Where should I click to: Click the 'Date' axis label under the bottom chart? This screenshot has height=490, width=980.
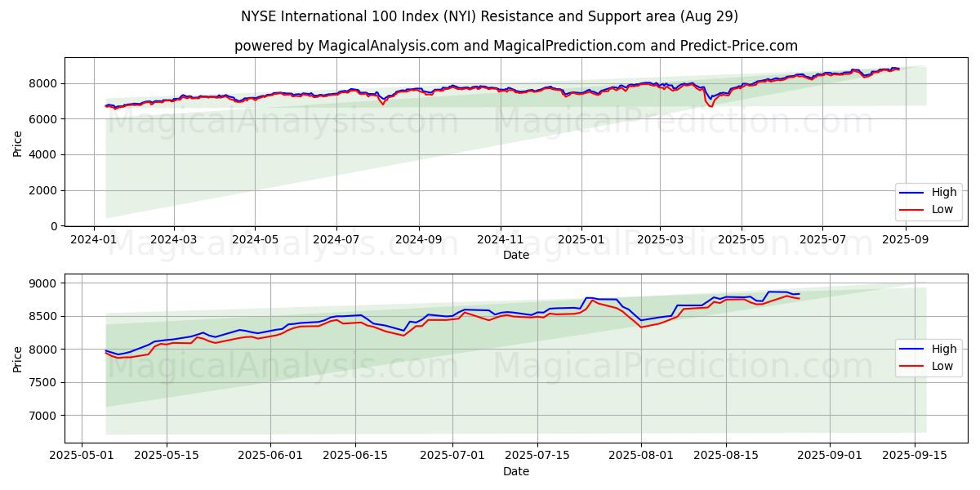515,471
